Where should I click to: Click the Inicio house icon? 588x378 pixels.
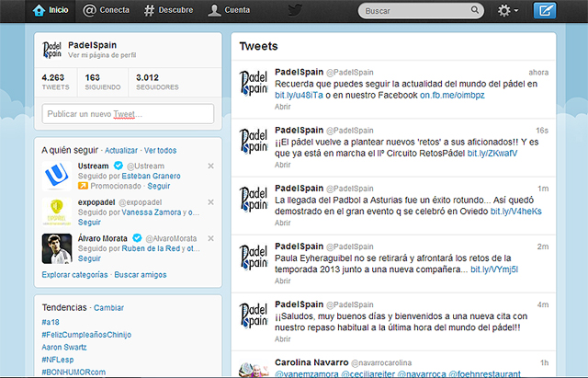[39, 10]
